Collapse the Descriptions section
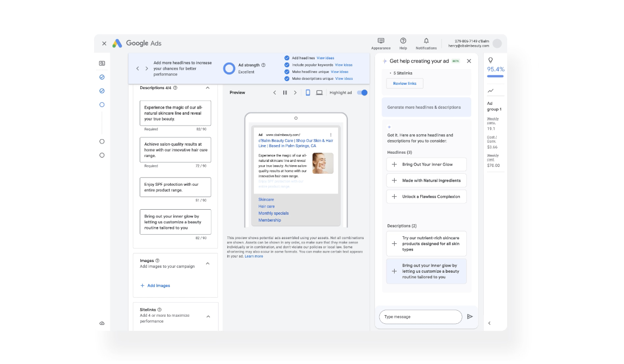Image resolution: width=624 pixels, height=364 pixels. point(208,87)
